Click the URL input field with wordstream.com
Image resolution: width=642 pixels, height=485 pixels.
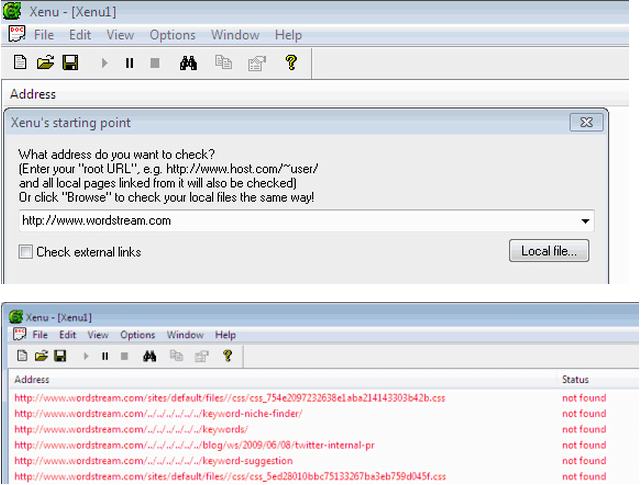point(307,221)
